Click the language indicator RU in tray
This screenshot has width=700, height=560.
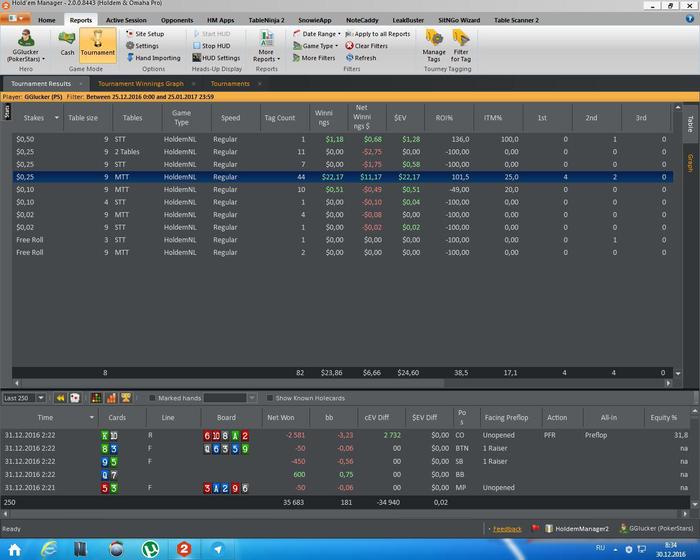(x=600, y=548)
